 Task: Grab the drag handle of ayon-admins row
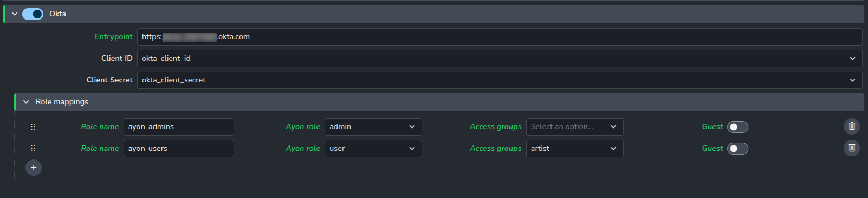click(33, 126)
